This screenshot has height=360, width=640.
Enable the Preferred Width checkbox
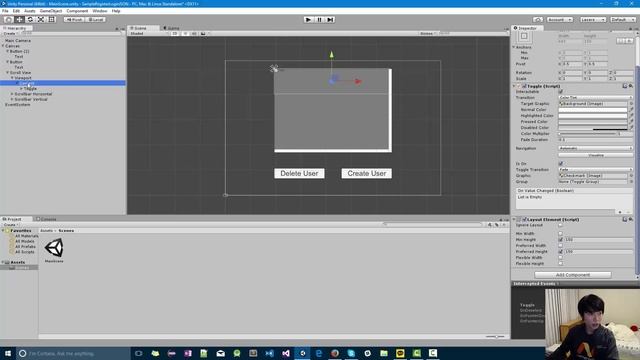click(x=560, y=246)
